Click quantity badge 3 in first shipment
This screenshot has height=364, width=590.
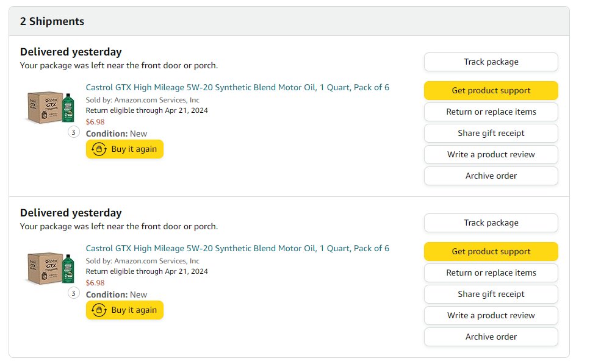pos(74,132)
